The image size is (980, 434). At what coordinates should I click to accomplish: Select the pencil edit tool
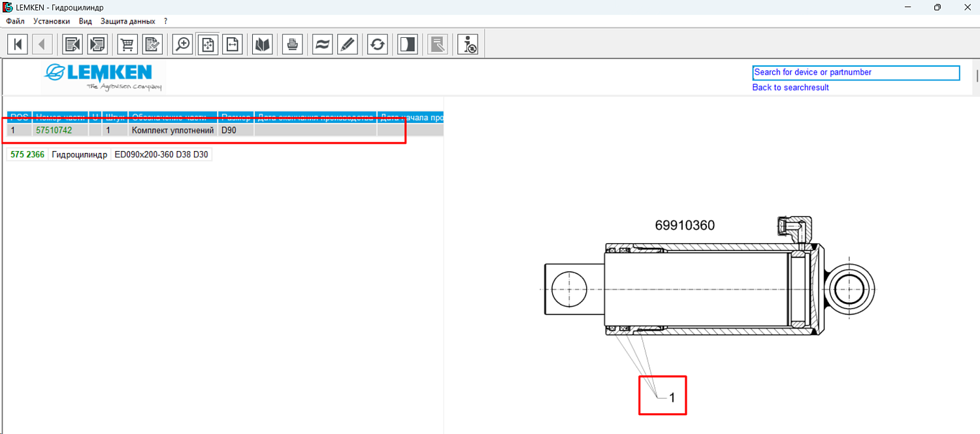coord(348,44)
